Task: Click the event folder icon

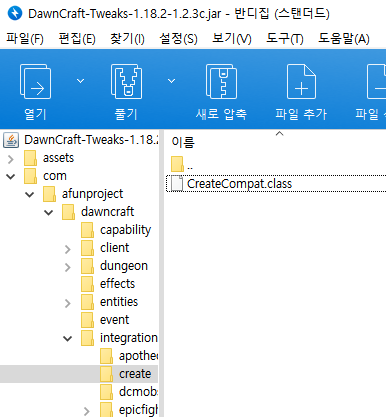Action: [87, 320]
